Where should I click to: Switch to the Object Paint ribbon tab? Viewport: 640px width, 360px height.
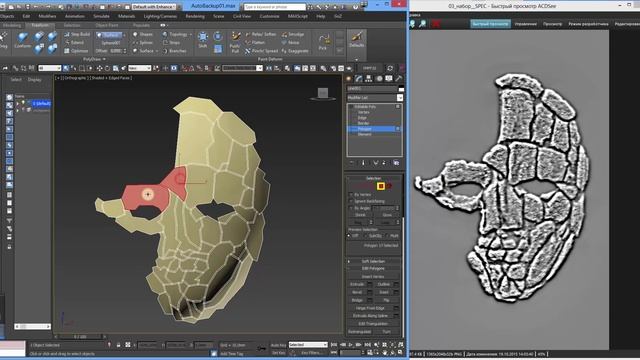[x=107, y=25]
